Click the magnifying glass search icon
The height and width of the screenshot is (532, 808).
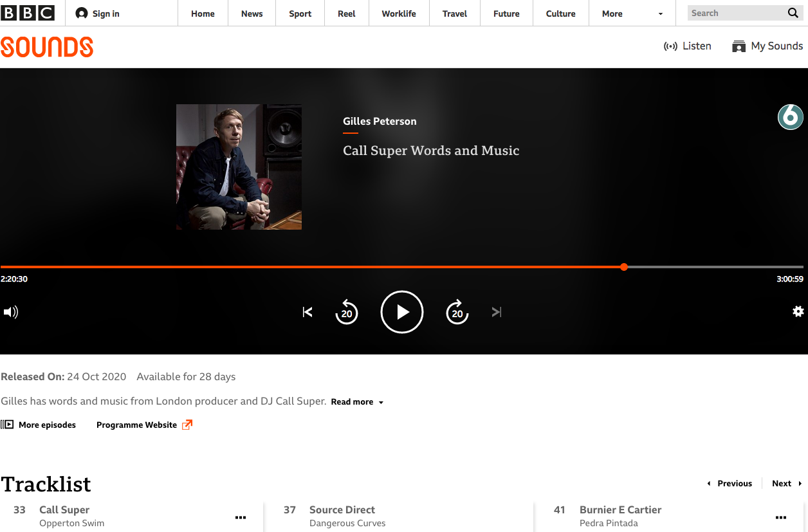click(793, 13)
